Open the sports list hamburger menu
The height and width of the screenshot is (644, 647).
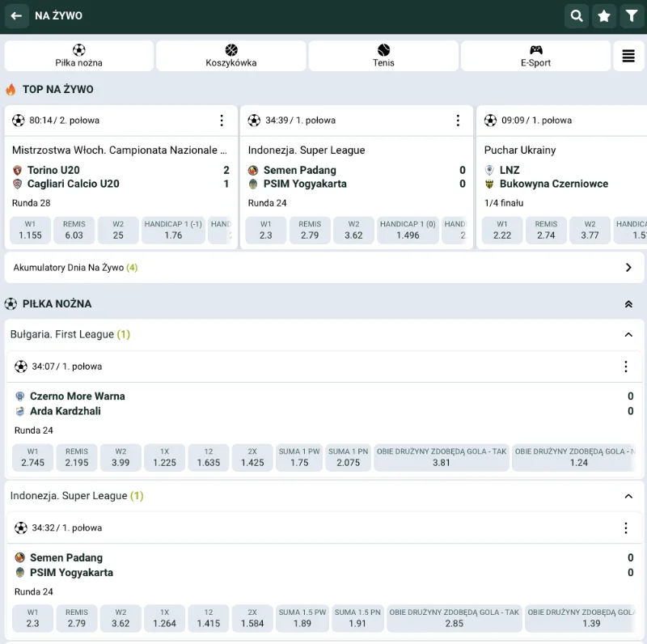[x=628, y=56]
